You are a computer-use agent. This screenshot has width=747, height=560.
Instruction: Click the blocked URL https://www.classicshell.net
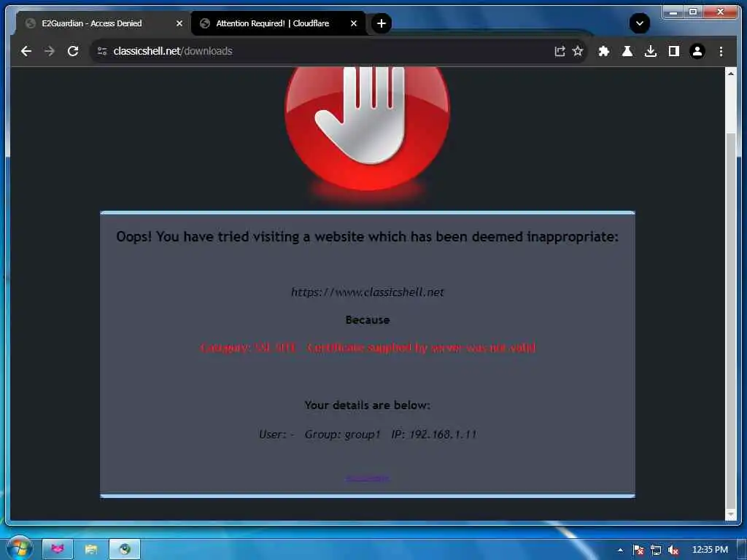368,292
